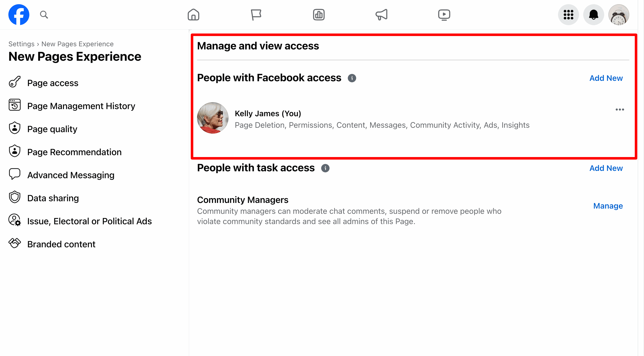The width and height of the screenshot is (644, 356).
Task: Show info for People with Facebook access
Action: 352,78
